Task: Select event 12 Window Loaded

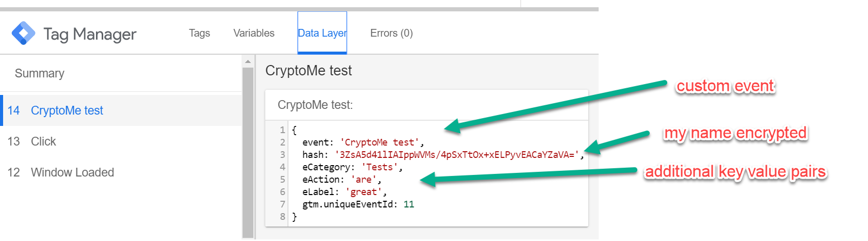Action: 121,172
